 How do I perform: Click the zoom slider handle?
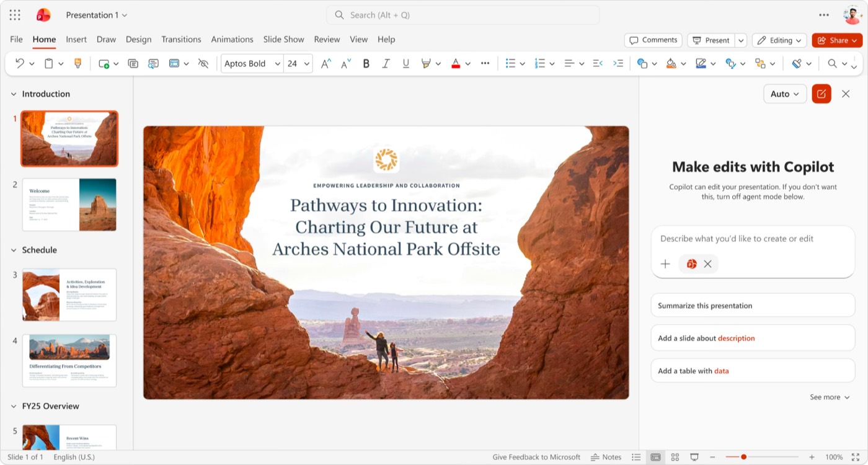click(743, 457)
